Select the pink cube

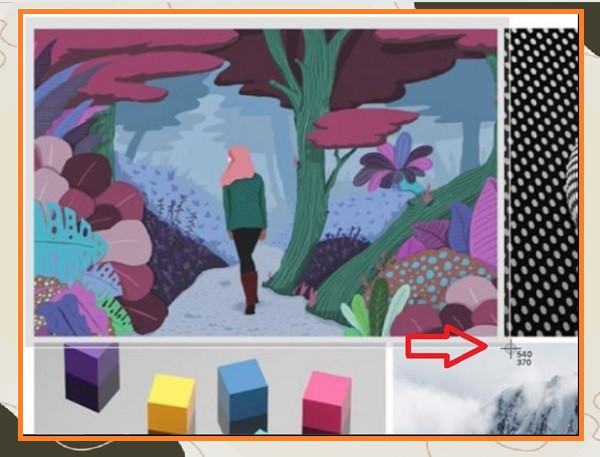[327, 403]
